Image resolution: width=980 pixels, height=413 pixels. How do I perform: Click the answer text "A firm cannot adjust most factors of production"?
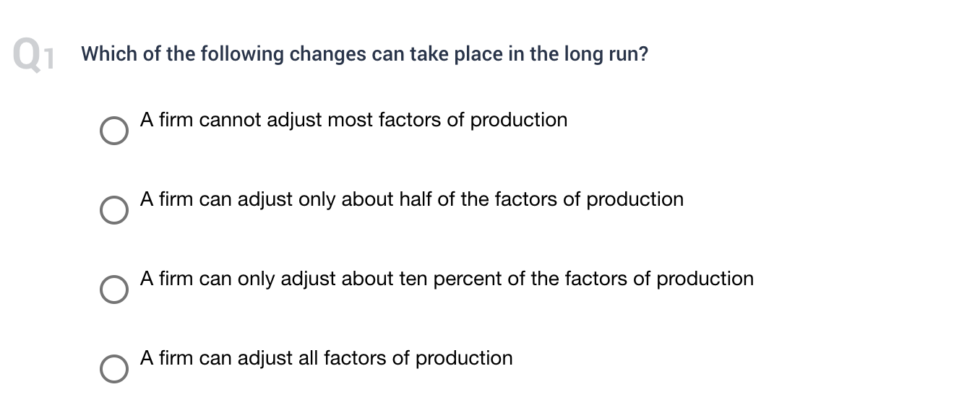coord(354,120)
